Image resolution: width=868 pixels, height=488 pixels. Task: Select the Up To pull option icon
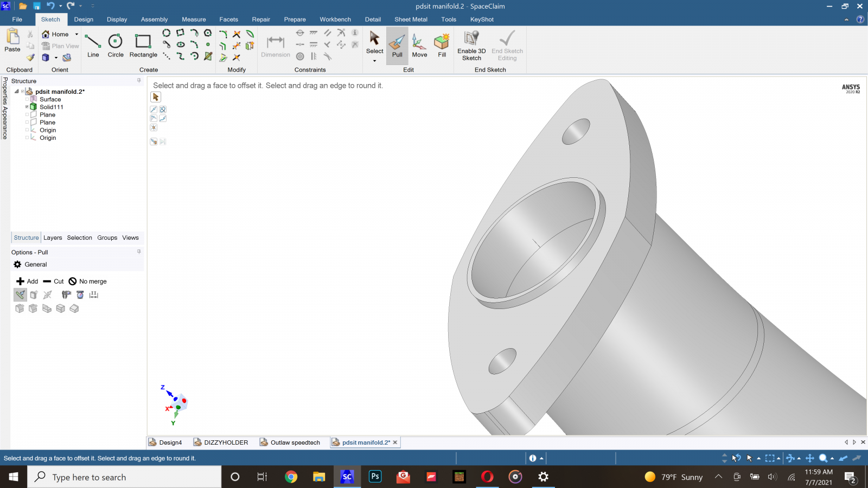pyautogui.click(x=154, y=142)
